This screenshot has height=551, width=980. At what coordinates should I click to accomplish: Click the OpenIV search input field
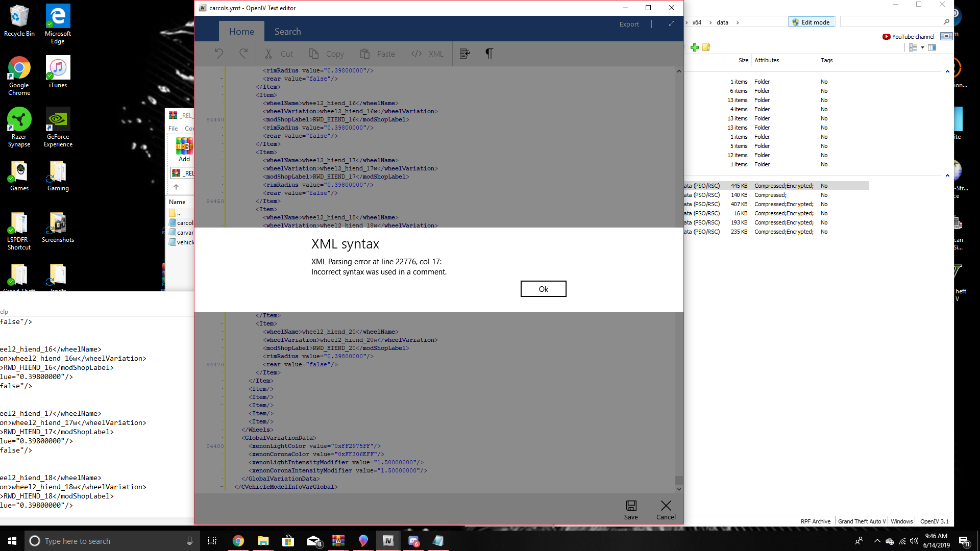coord(891,22)
